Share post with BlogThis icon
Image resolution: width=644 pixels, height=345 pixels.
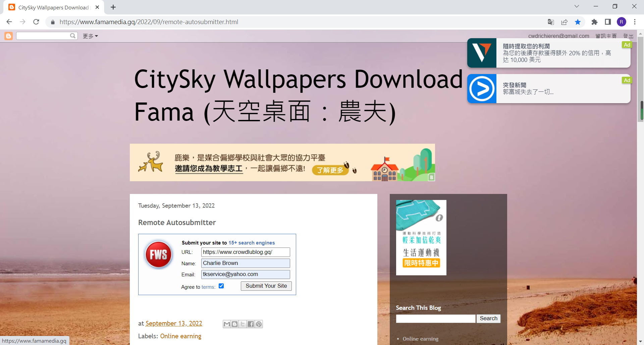235,324
